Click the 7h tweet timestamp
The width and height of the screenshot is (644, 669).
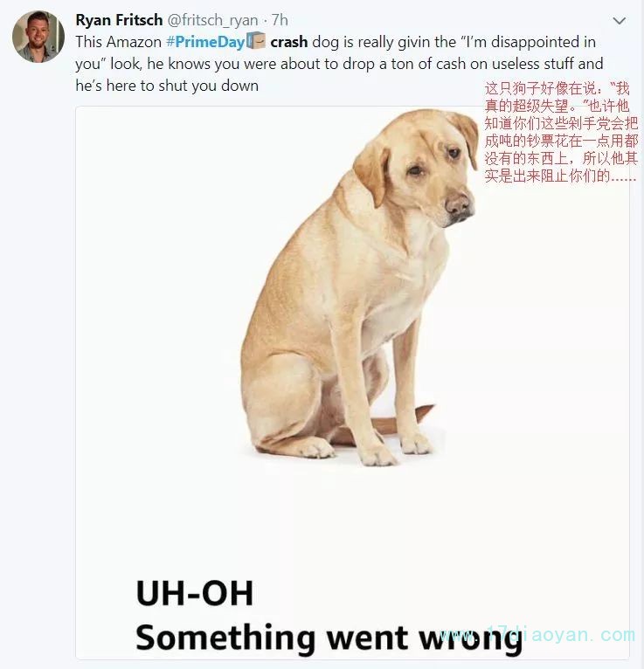point(280,20)
